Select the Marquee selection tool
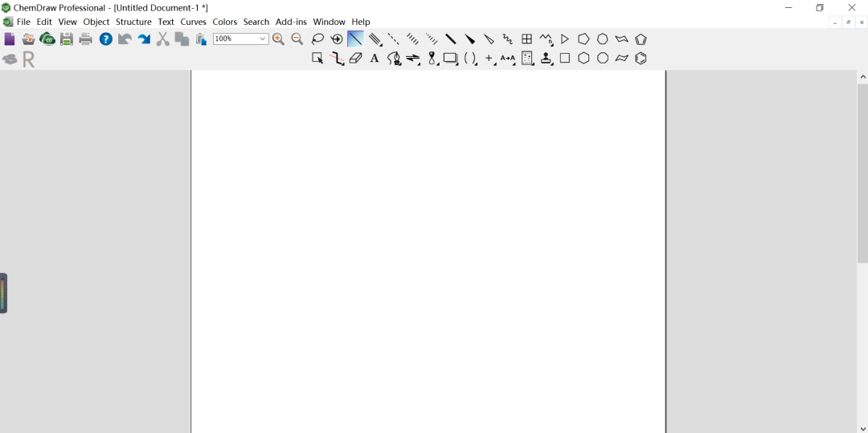 (317, 58)
